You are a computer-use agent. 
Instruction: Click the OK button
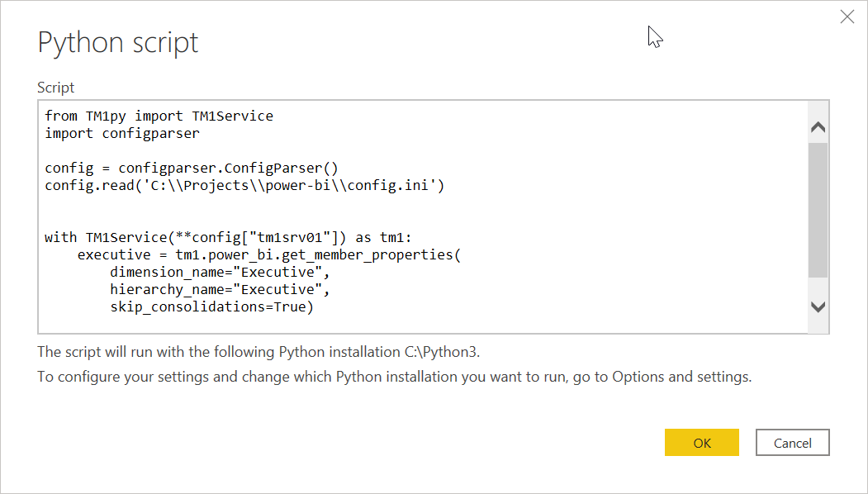click(x=701, y=442)
